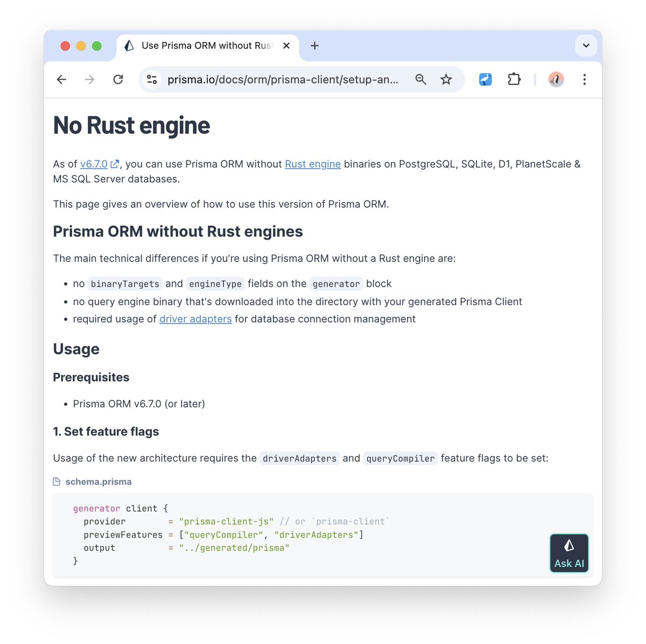Image resolution: width=646 pixels, height=644 pixels.
Task: Reload the Prisma docs page
Action: [118, 80]
